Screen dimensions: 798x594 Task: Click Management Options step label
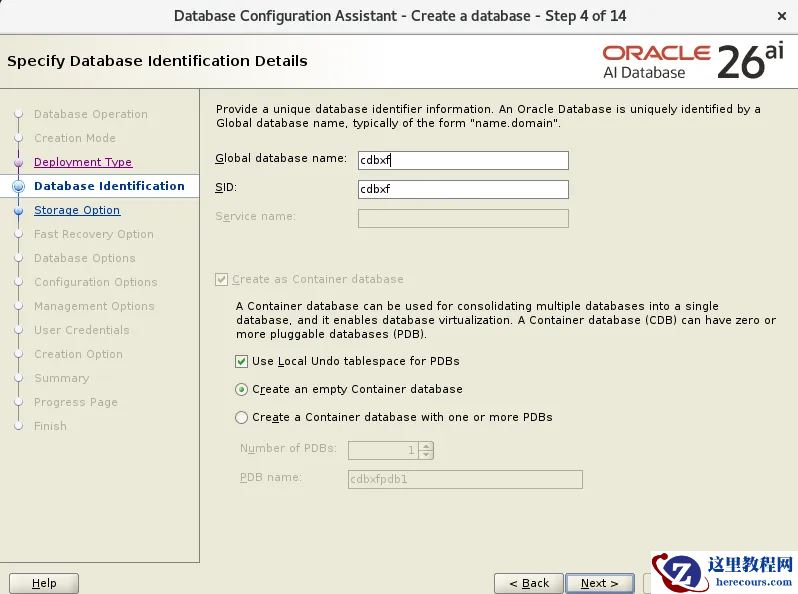[x=94, y=306]
